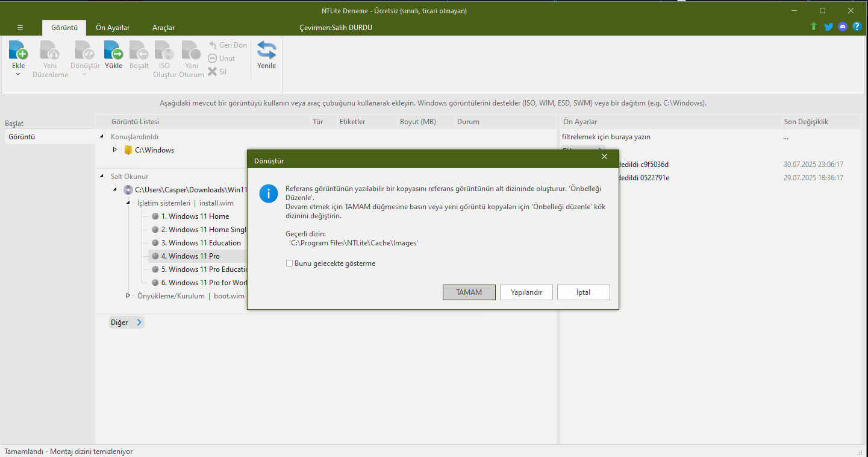Viewport: 868px width, 457px height.
Task: Maximize the NTLite window
Action: pyautogui.click(x=822, y=10)
